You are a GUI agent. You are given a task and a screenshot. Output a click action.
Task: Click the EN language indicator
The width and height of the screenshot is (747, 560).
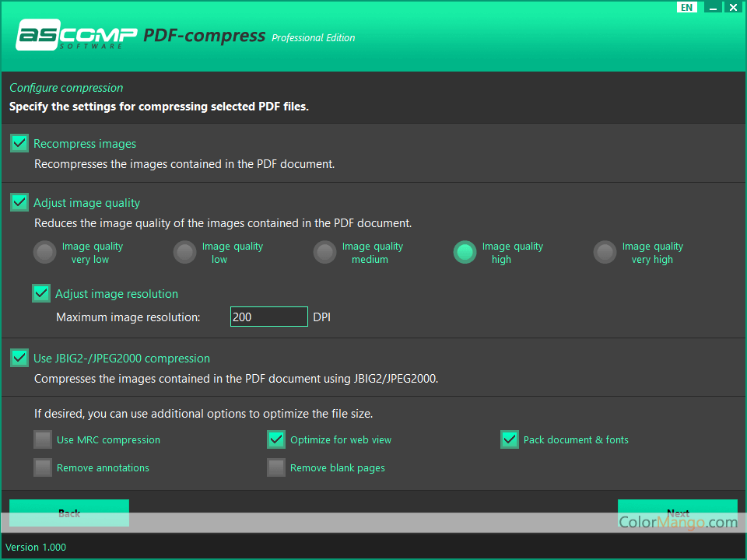click(x=687, y=7)
